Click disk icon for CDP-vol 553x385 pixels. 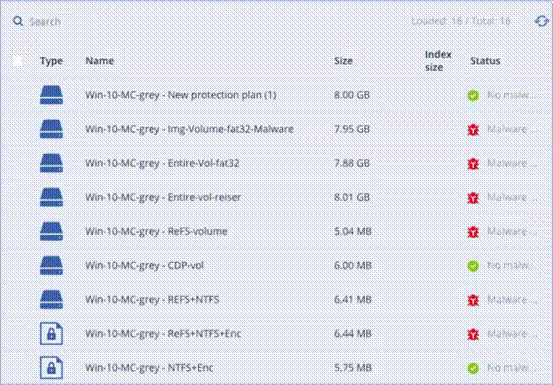coord(51,265)
